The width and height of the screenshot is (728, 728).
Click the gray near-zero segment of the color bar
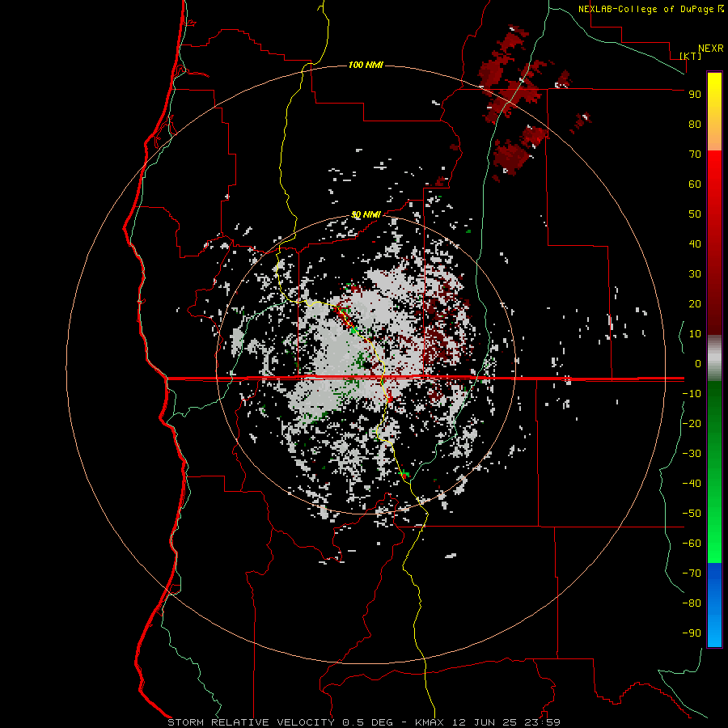click(x=714, y=358)
